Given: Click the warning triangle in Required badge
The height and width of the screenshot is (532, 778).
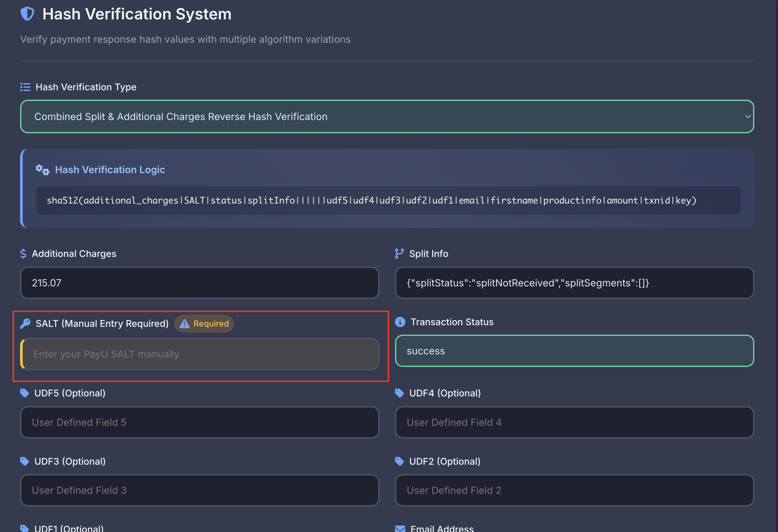Looking at the screenshot, I should 185,324.
